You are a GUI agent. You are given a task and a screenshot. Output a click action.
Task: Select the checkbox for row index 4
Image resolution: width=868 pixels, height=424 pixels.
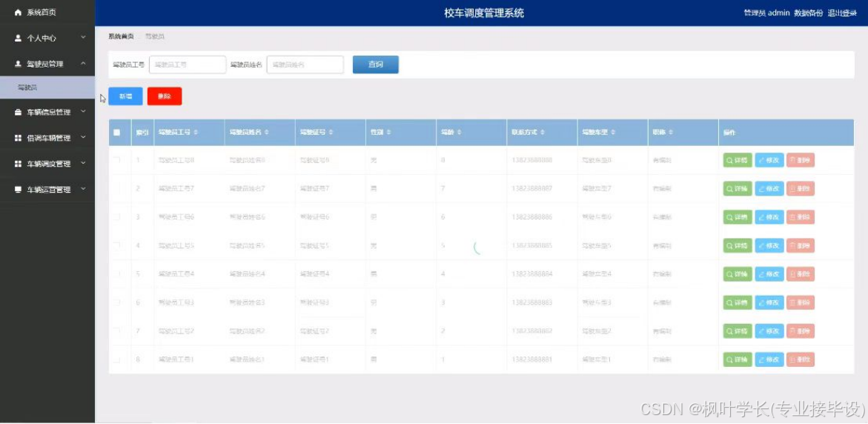pos(116,246)
